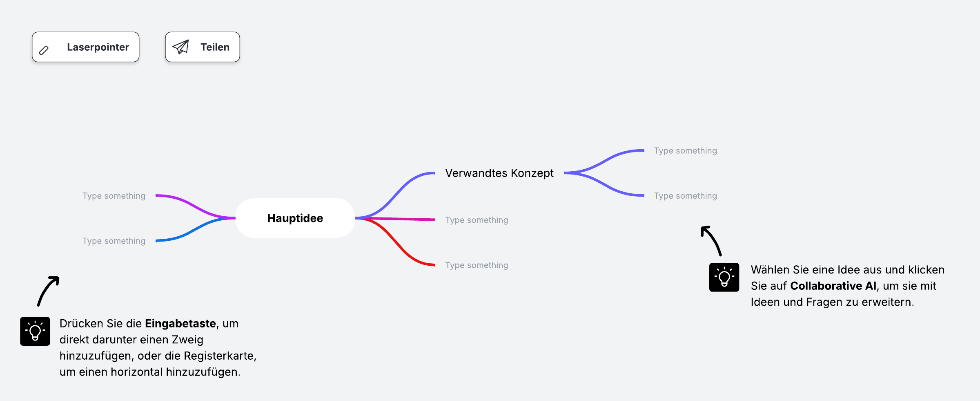
Task: Select the Hauptidee central node
Action: point(295,218)
